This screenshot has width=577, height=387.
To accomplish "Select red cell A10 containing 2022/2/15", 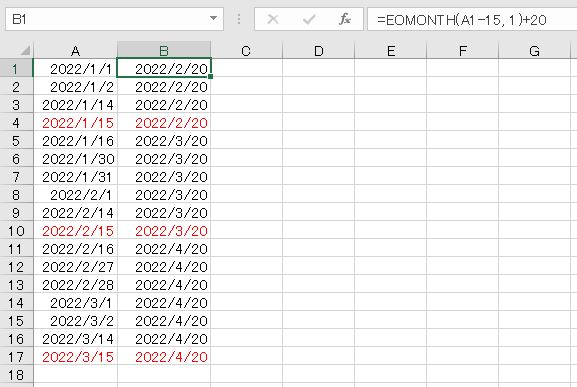I will 75,230.
